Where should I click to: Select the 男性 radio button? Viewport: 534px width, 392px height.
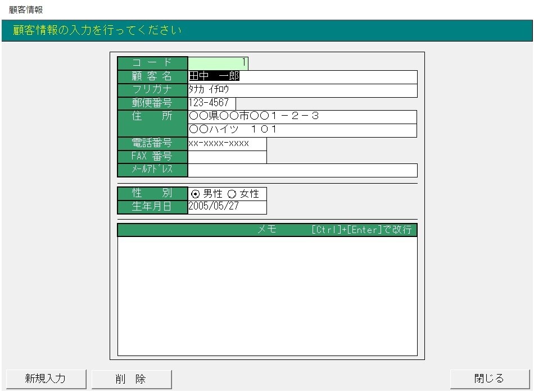[x=195, y=194]
